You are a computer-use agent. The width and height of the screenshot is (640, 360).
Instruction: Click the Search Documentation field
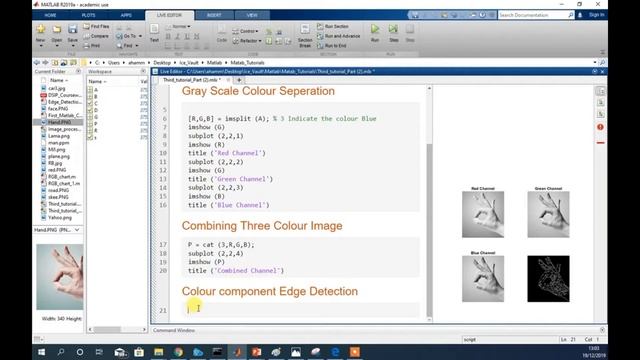point(533,15)
